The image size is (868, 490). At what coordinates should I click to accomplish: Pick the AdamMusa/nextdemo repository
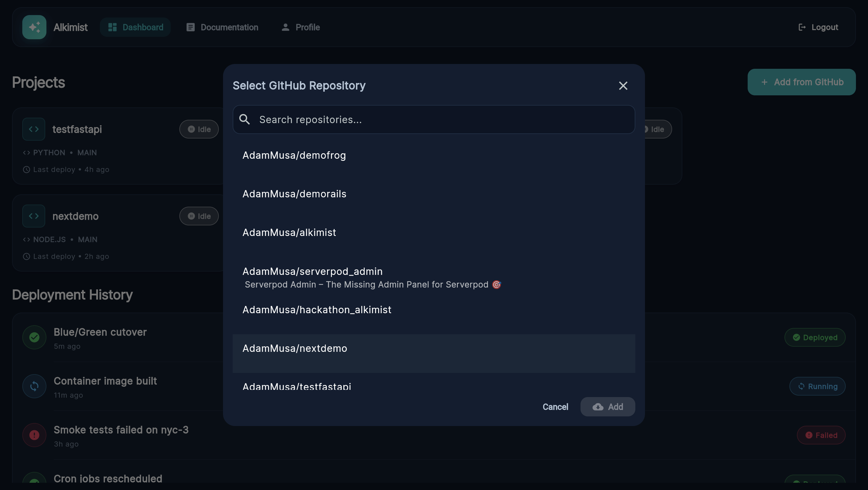pos(294,348)
